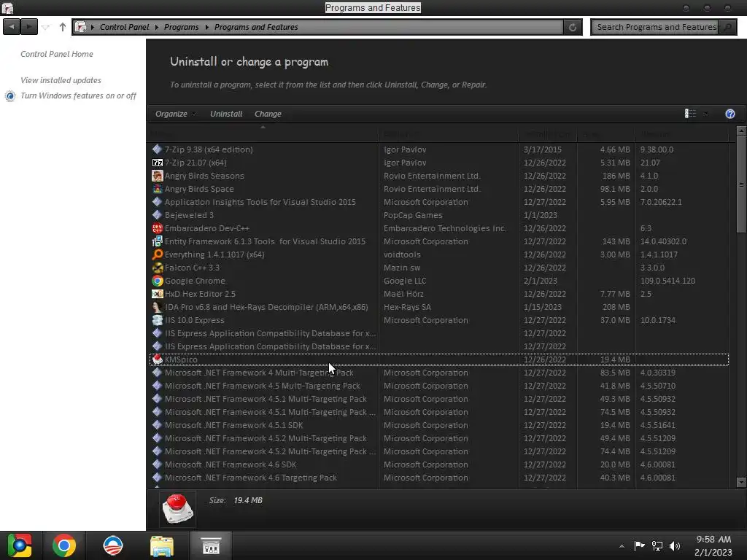The height and width of the screenshot is (560, 747).
Task: Click the large KMSpico thumbnail in details pane
Action: pos(177,508)
